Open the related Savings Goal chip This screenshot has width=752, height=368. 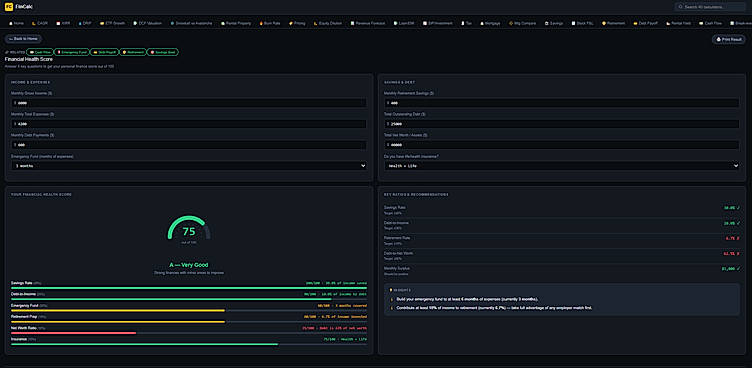click(x=163, y=52)
